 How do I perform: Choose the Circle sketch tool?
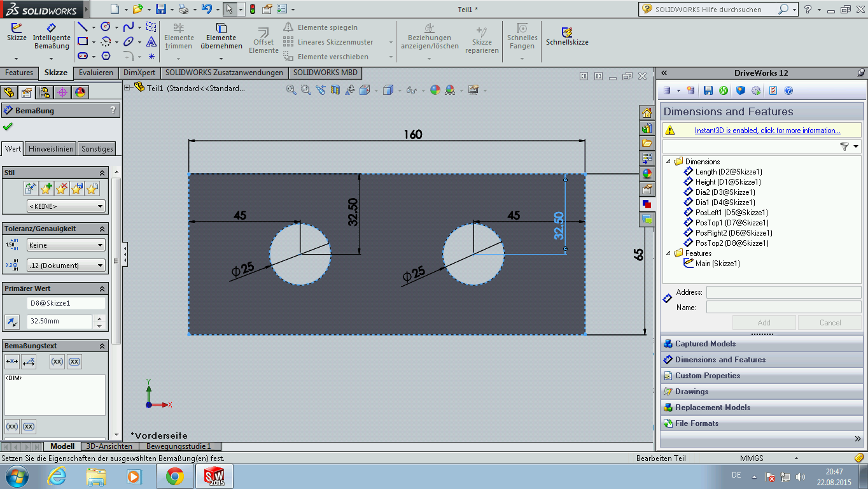tap(106, 27)
